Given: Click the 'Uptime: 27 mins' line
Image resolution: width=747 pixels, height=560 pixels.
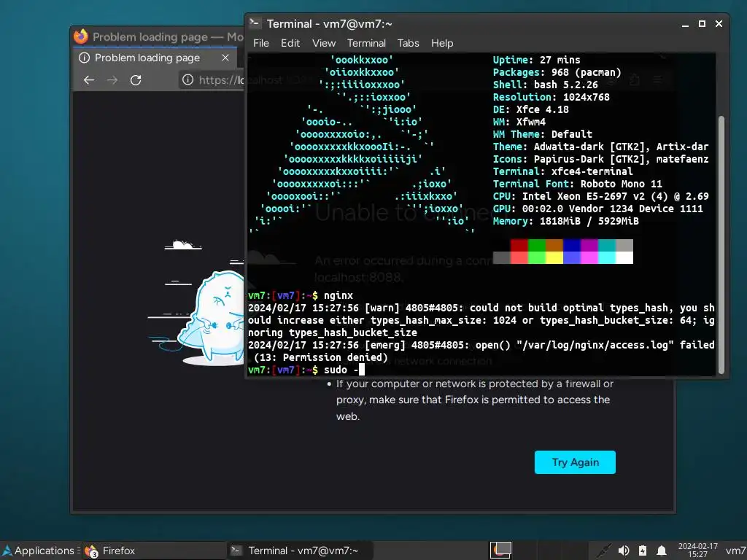Looking at the screenshot, I should pyautogui.click(x=536, y=60).
